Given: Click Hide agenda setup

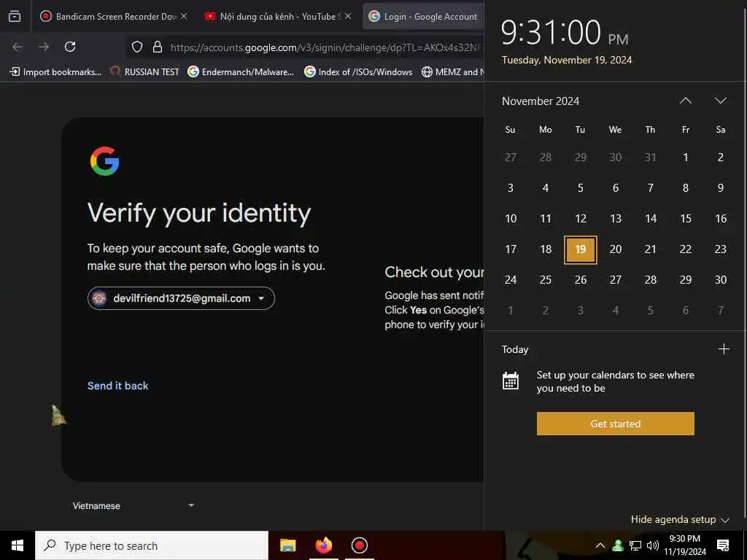Looking at the screenshot, I should point(680,519).
